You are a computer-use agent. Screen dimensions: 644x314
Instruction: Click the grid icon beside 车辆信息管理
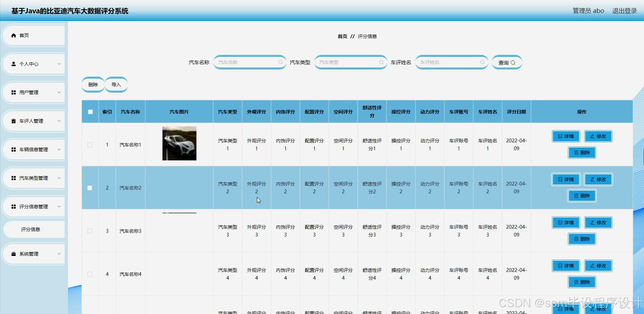tap(14, 150)
